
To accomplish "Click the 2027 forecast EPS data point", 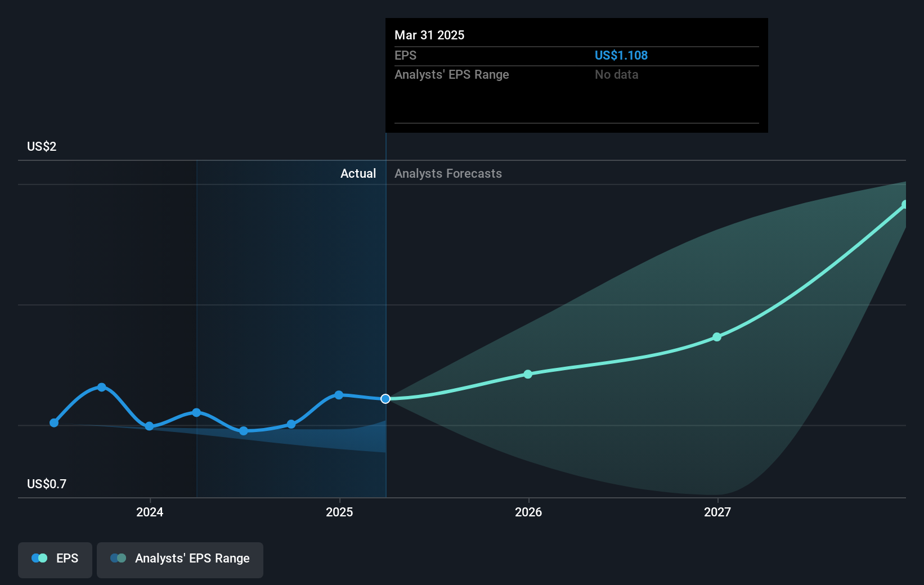I will tap(717, 337).
